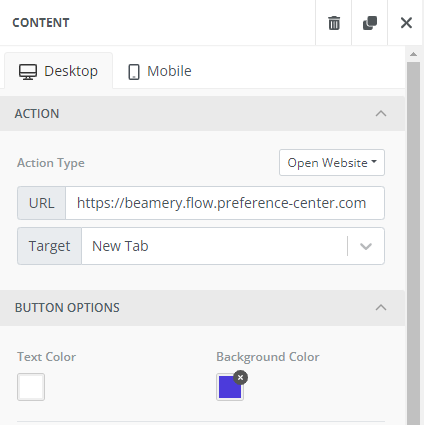Switch to the Mobile tab

pyautogui.click(x=160, y=71)
